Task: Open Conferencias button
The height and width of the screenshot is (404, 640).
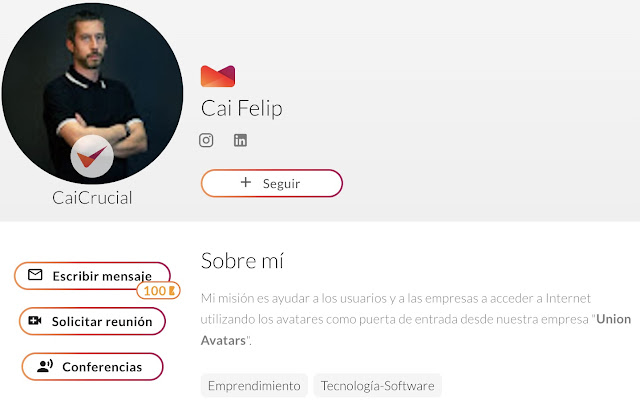Action: point(93,367)
